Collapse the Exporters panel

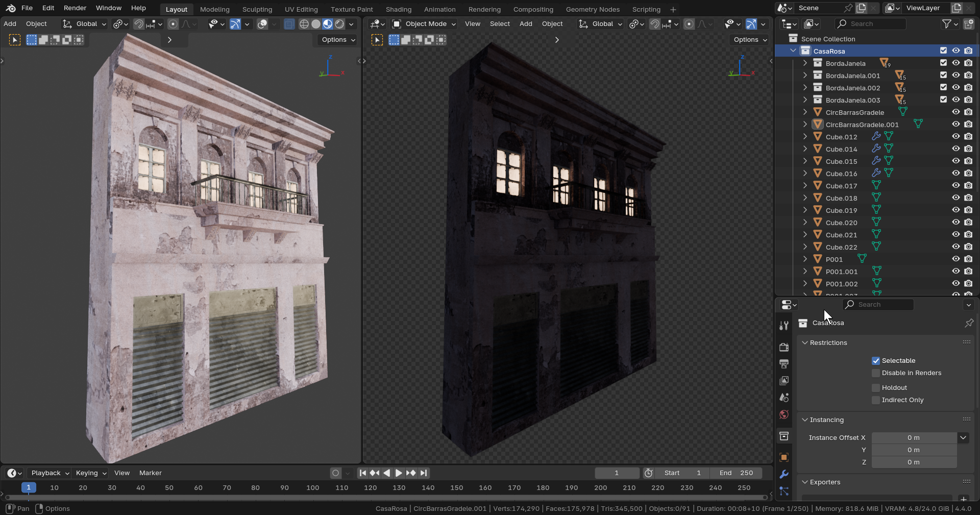coord(805,482)
